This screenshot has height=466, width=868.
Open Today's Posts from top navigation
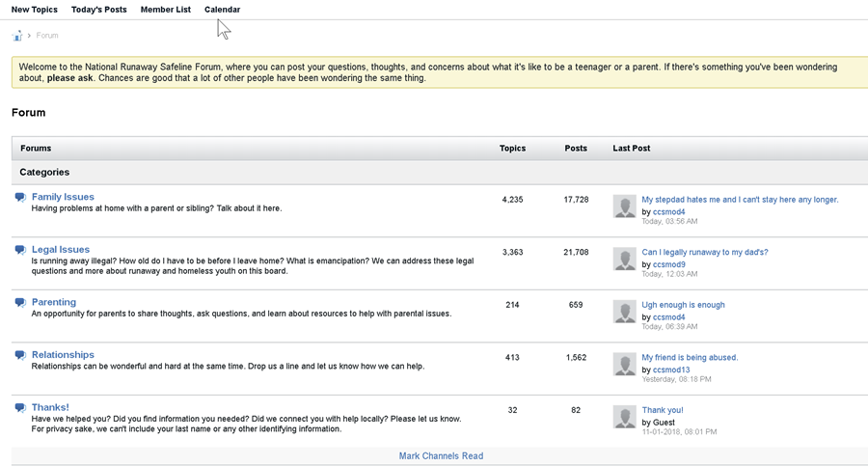(x=98, y=10)
